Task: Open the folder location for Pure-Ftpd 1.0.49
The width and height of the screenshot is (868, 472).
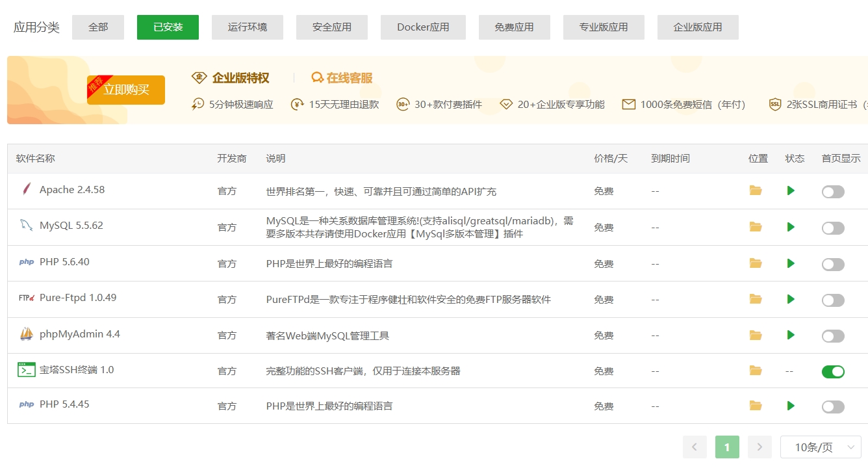Action: tap(755, 299)
